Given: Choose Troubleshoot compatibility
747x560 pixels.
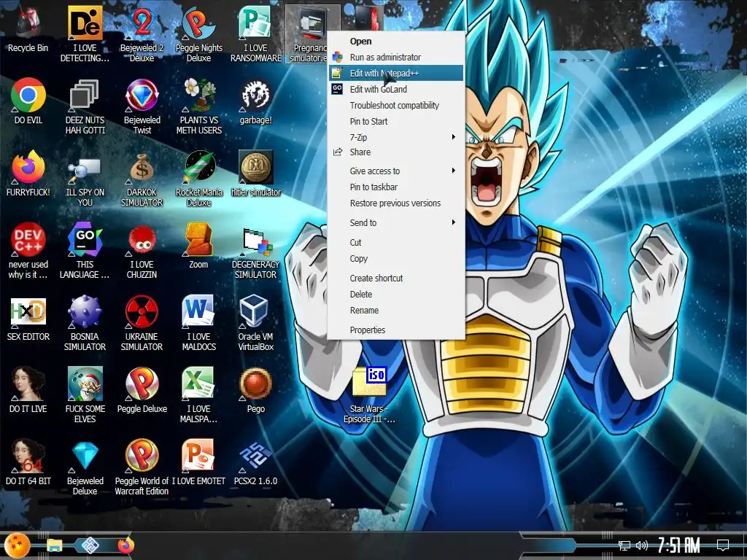Looking at the screenshot, I should (x=396, y=105).
